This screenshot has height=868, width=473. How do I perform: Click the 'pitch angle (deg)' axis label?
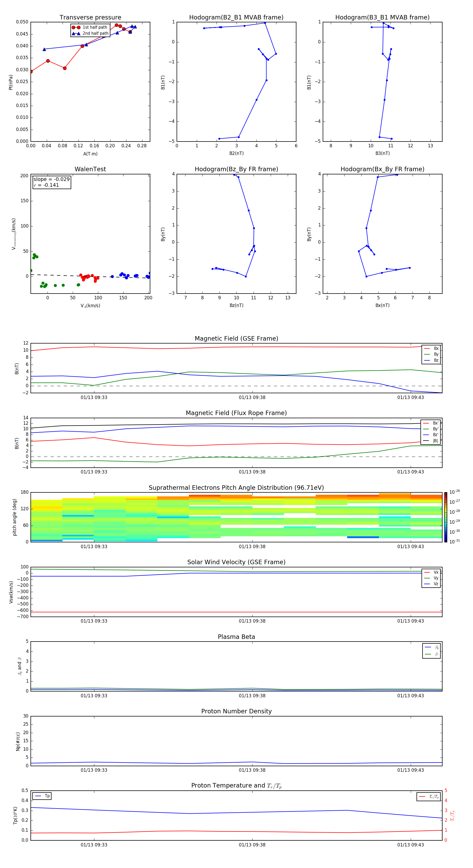coord(14,517)
